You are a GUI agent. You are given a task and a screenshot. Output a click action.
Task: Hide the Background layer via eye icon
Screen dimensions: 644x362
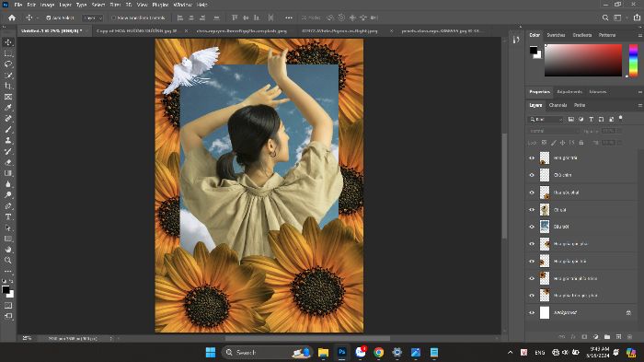[532, 312]
